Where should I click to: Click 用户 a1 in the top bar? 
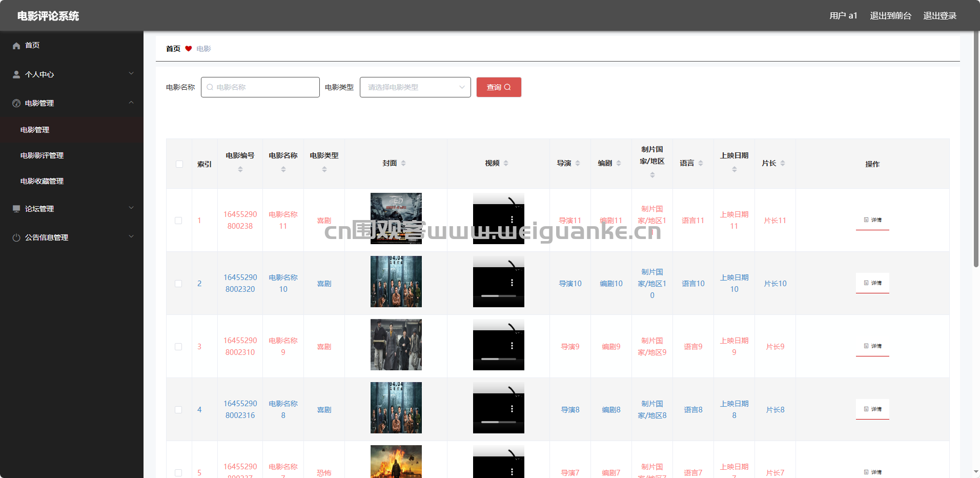pos(843,16)
